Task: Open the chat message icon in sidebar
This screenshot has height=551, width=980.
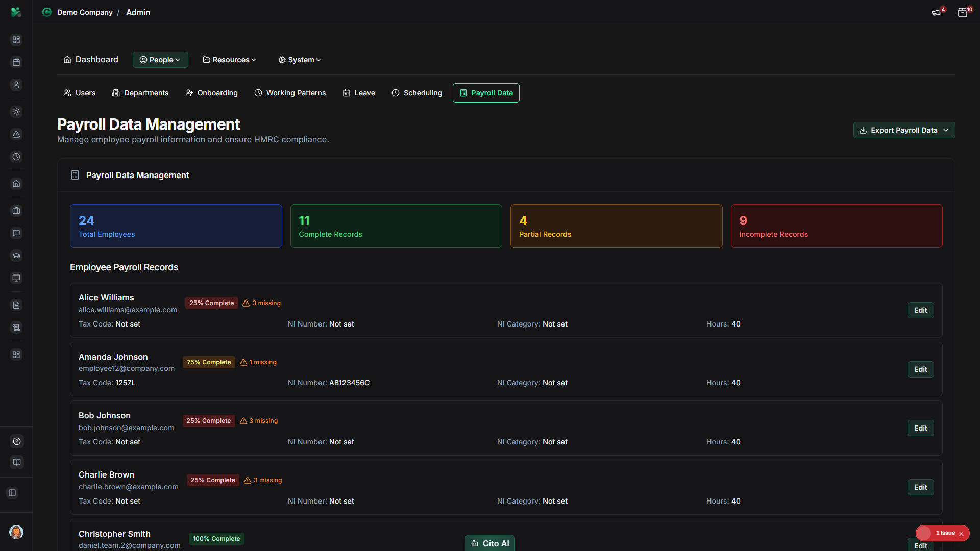Action: pyautogui.click(x=16, y=233)
